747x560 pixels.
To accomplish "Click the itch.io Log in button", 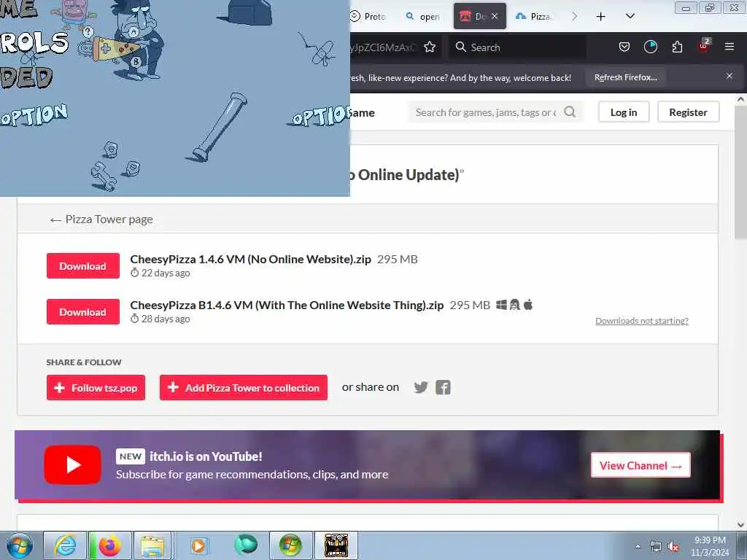I will [x=624, y=112].
